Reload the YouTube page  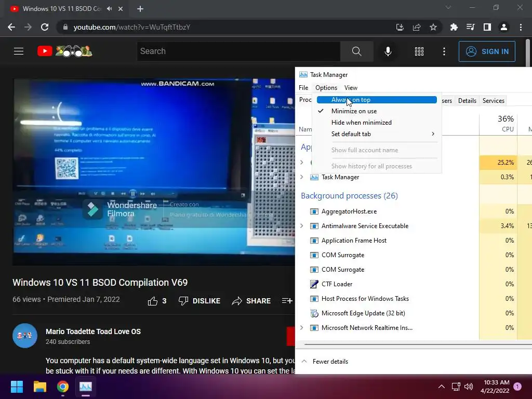click(x=45, y=27)
